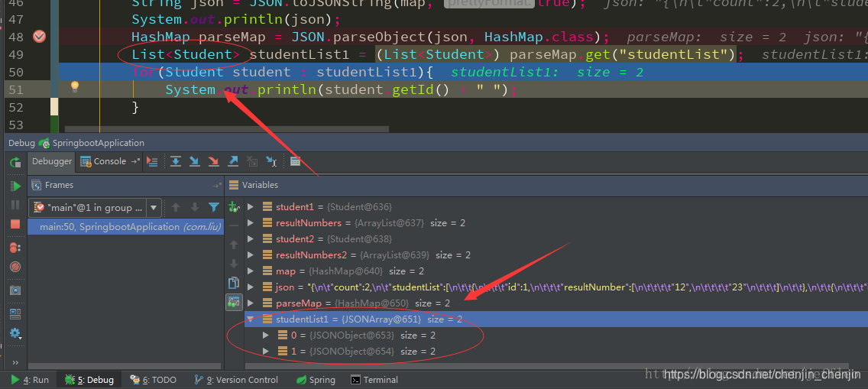Toggle Mute Breakpoints icon
Screen dimensions: 868x389
click(15, 267)
